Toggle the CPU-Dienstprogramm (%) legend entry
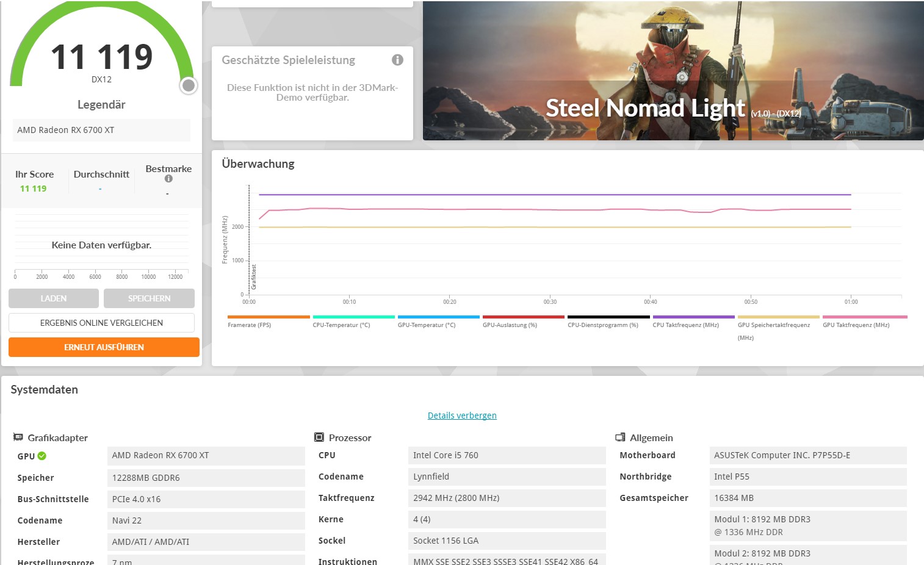924x565 pixels. click(x=608, y=322)
